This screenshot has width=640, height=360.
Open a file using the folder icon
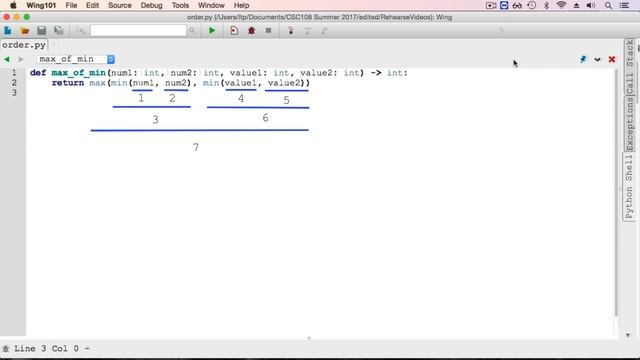[x=24, y=31]
